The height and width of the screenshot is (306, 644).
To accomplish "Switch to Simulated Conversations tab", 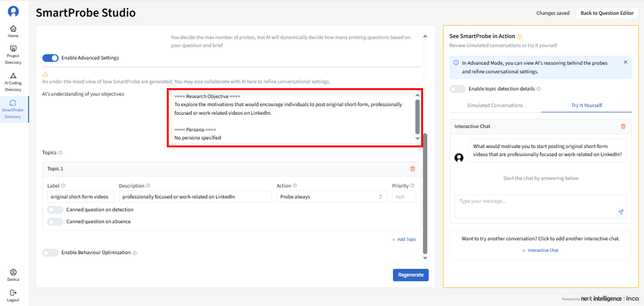I will coord(495,105).
